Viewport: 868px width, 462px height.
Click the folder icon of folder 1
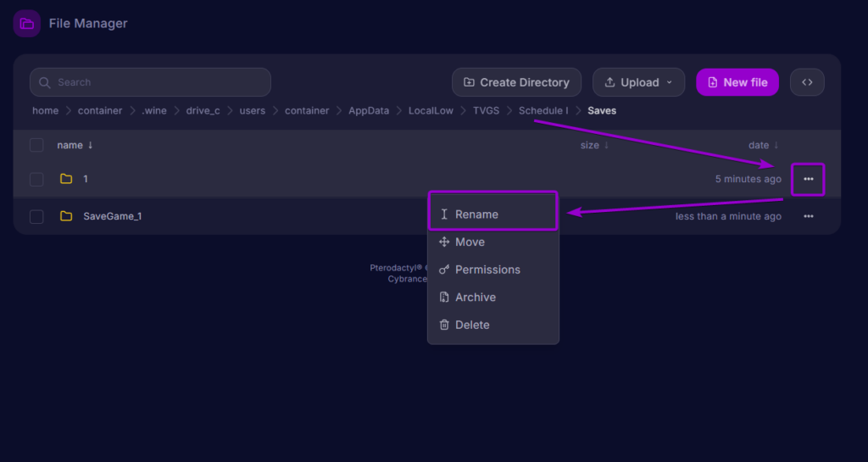click(x=66, y=179)
